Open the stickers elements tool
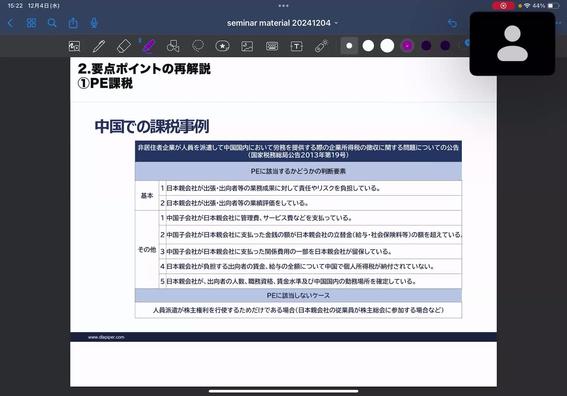This screenshot has height=396, width=567. click(x=222, y=46)
